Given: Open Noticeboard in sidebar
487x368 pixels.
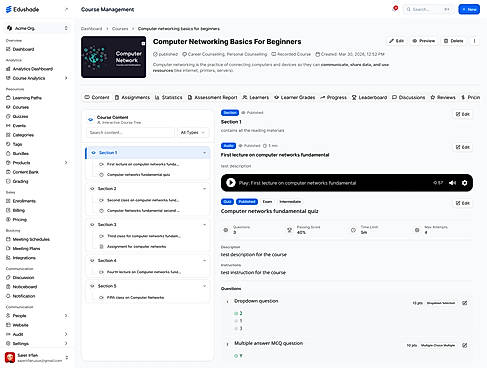Looking at the screenshot, I should pyautogui.click(x=25, y=287).
